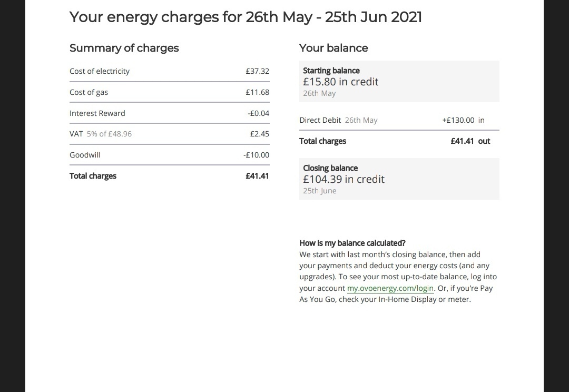Select the Interest Reward row label

coord(97,113)
